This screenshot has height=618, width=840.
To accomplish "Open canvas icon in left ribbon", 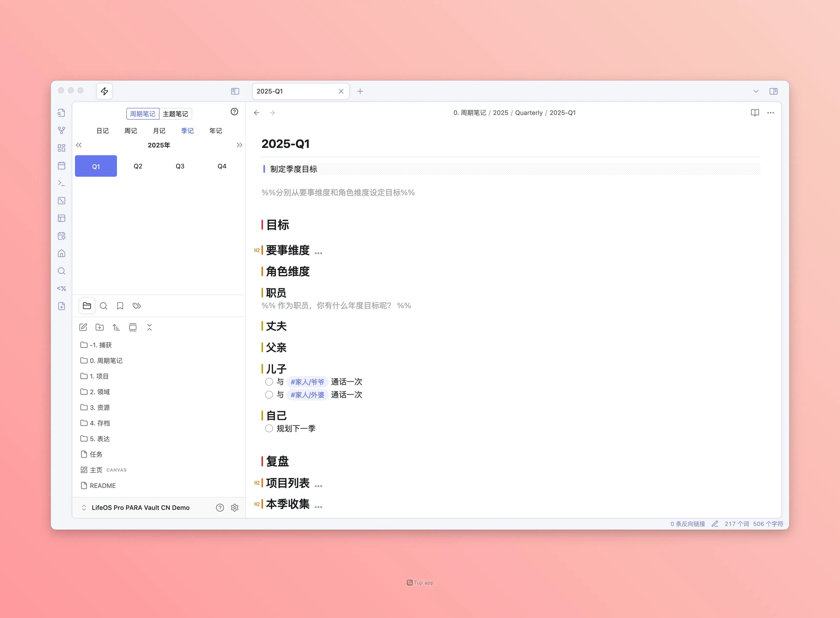I will click(x=62, y=148).
